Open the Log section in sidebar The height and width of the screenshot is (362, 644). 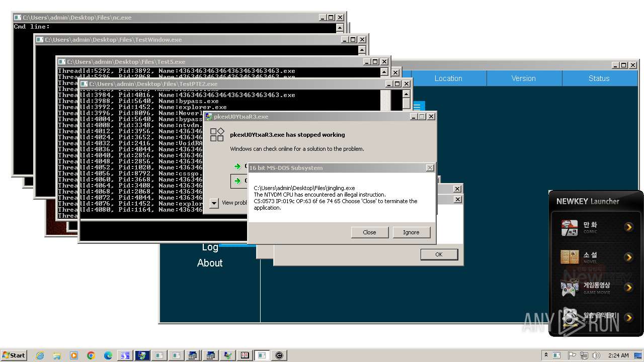[x=210, y=247]
